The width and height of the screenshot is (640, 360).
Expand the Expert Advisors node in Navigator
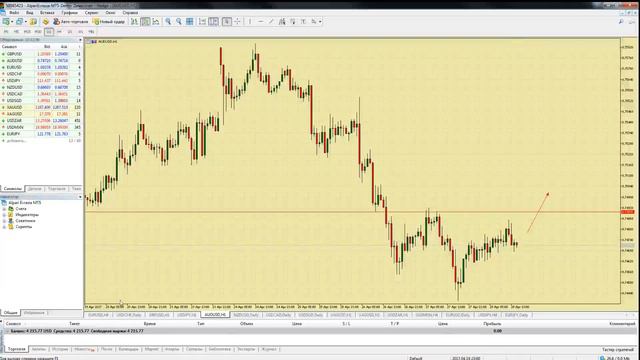4,220
